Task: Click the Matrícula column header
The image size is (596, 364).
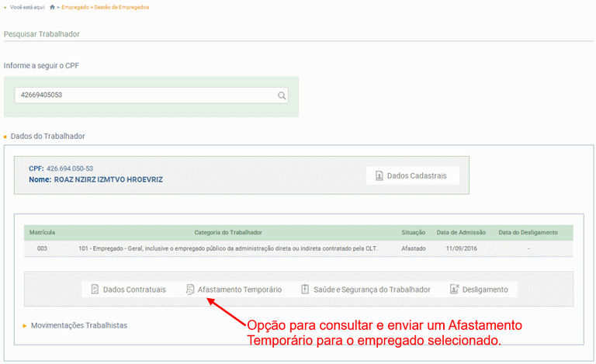Action: click(42, 233)
